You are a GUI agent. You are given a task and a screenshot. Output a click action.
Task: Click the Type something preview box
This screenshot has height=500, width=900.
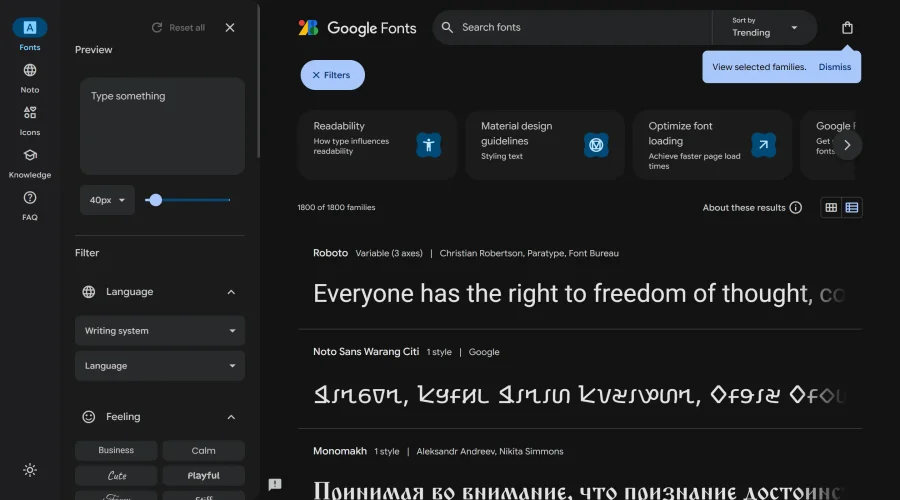tap(162, 126)
